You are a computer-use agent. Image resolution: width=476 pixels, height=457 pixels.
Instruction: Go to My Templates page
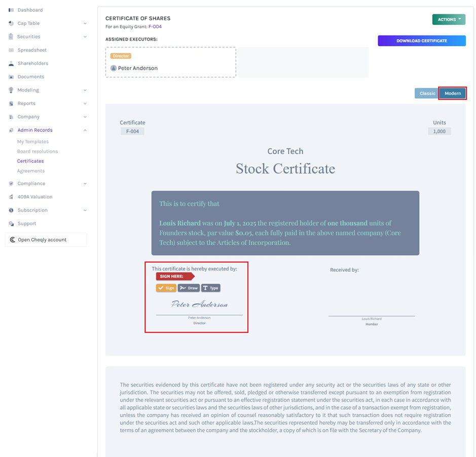click(x=33, y=142)
